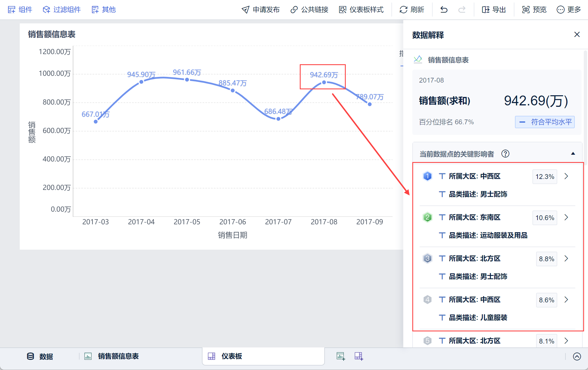Expand the 东南区 10.6% influencer details

tap(566, 218)
